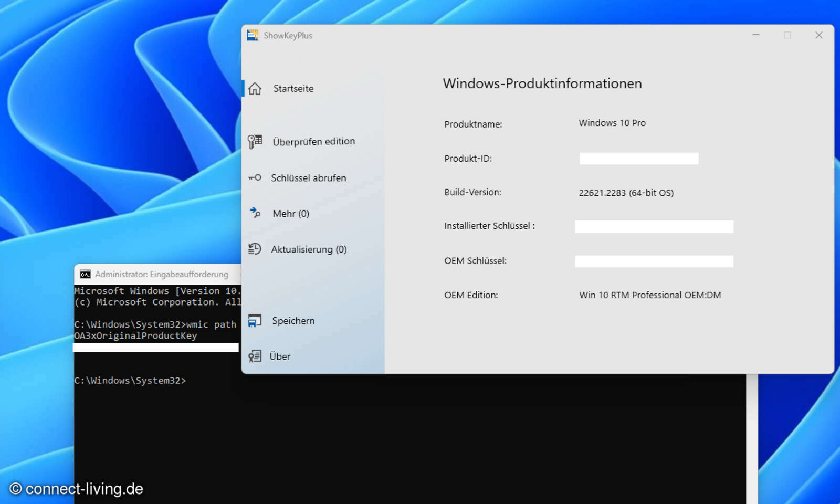840x504 pixels.
Task: Open the Über page of ShowKeyPlus
Action: (280, 356)
